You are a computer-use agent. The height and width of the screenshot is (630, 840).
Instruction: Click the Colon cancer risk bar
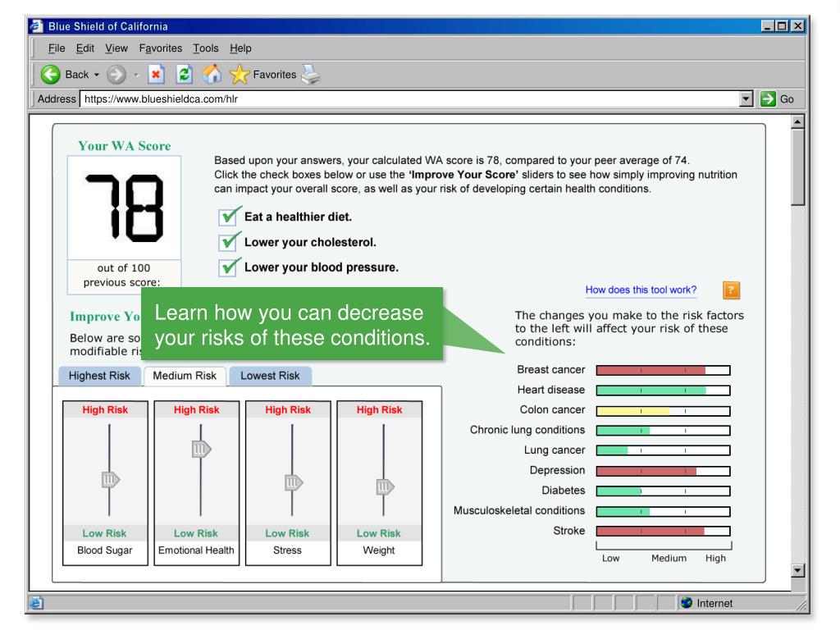(x=663, y=411)
